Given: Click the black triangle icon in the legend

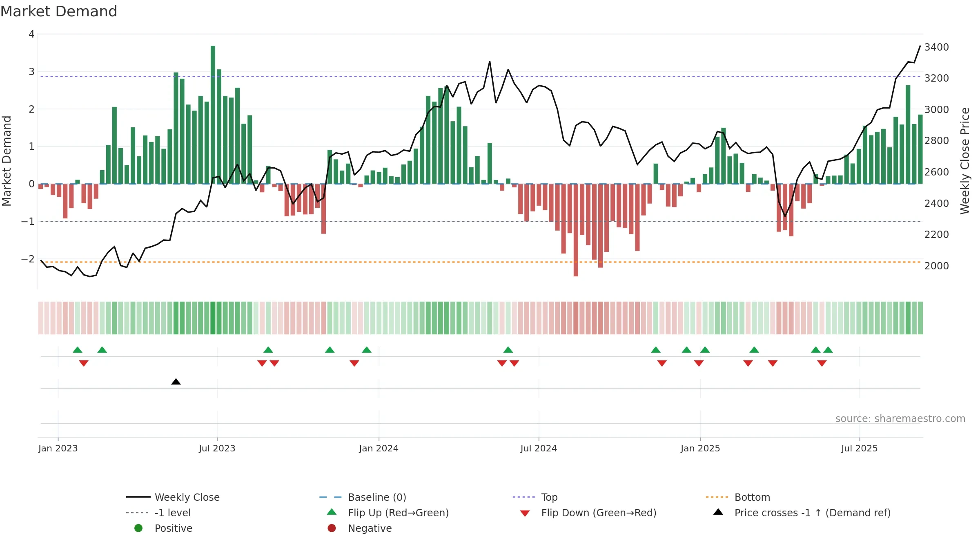Looking at the screenshot, I should point(718,512).
